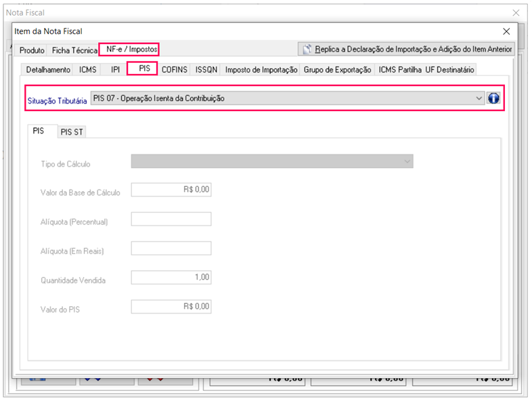Switch to the IPI tab
The width and height of the screenshot is (532, 401).
tap(115, 70)
